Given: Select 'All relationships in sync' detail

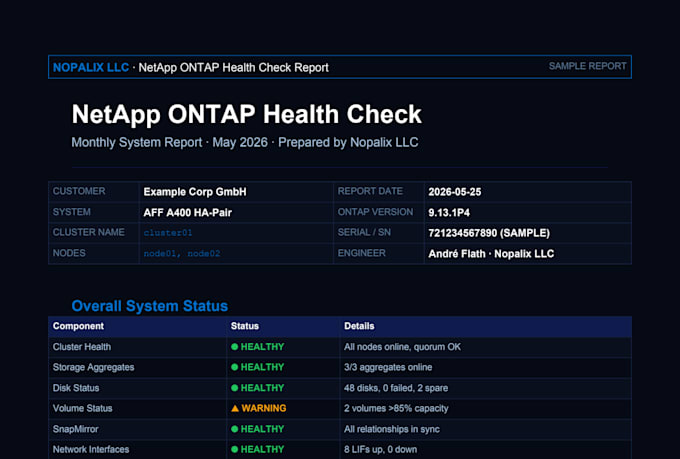Looking at the screenshot, I should pos(392,429).
